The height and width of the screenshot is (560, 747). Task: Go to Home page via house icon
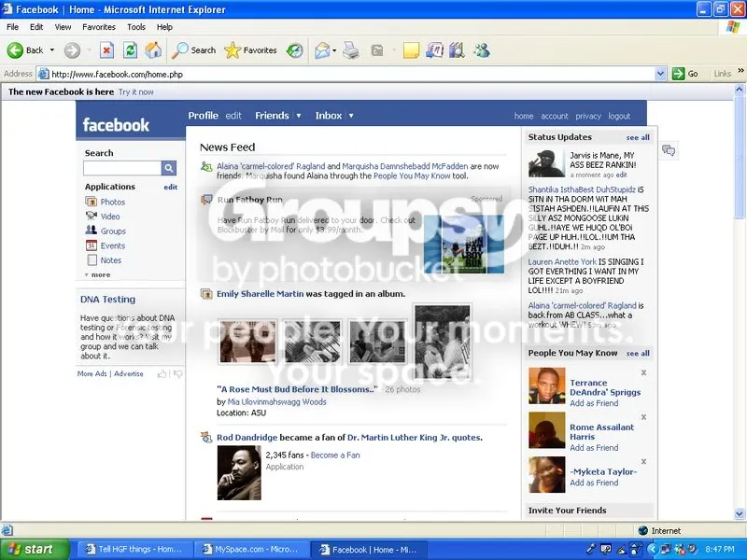[x=153, y=50]
